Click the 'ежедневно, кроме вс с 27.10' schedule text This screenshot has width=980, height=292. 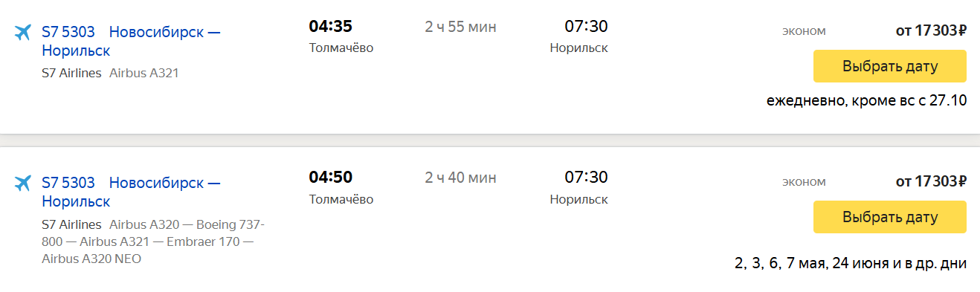click(x=867, y=100)
